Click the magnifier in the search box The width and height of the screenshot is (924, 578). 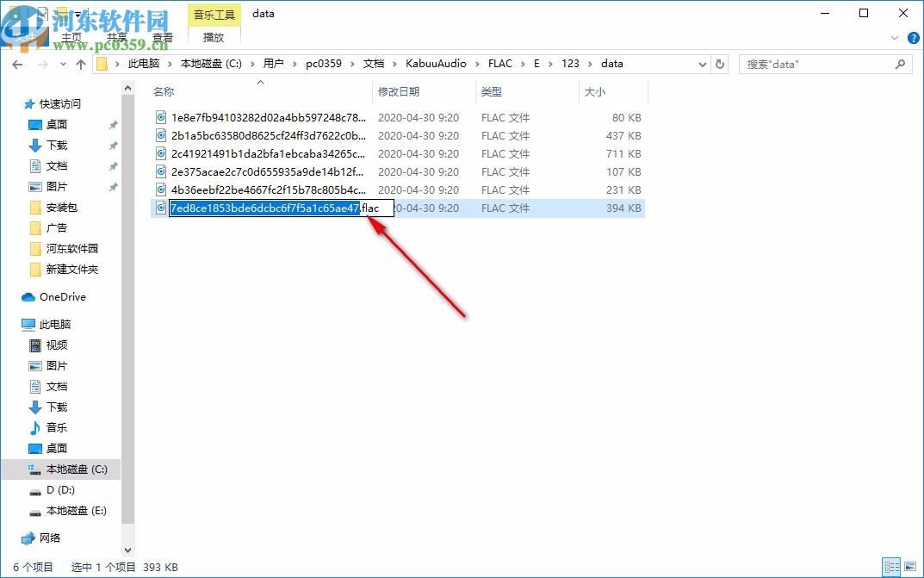[900, 63]
